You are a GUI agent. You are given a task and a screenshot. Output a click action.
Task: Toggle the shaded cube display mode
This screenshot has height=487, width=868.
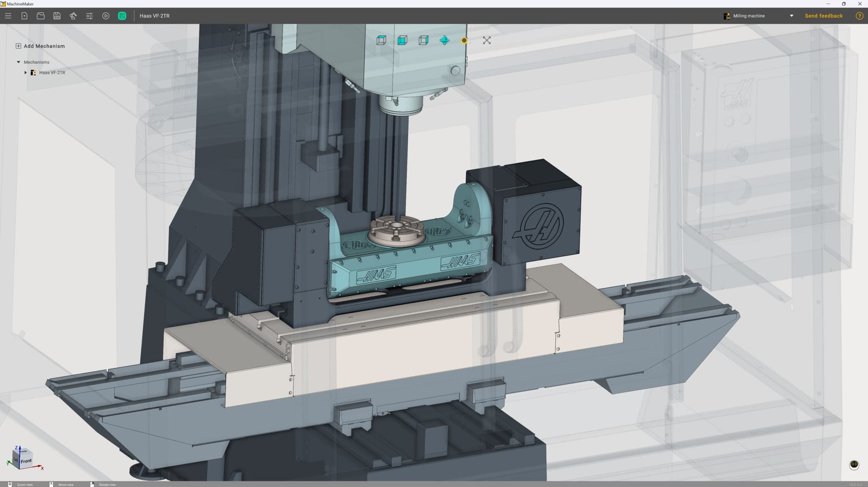tap(402, 40)
